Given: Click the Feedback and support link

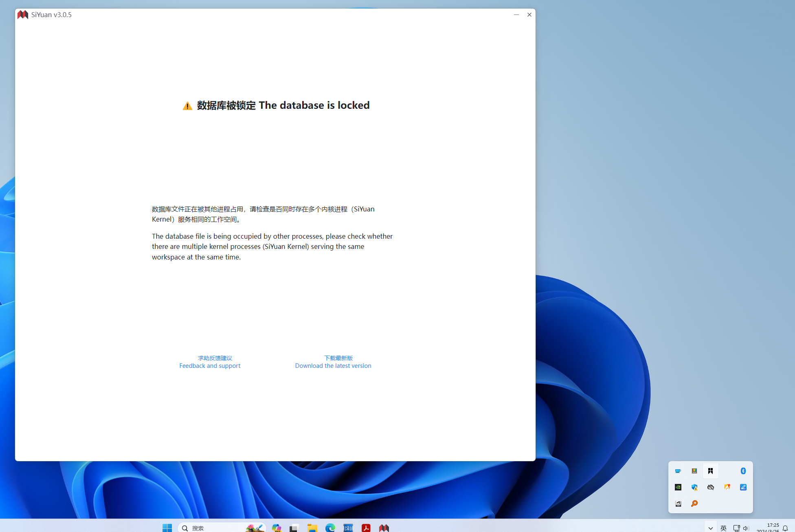Looking at the screenshot, I should (x=210, y=365).
